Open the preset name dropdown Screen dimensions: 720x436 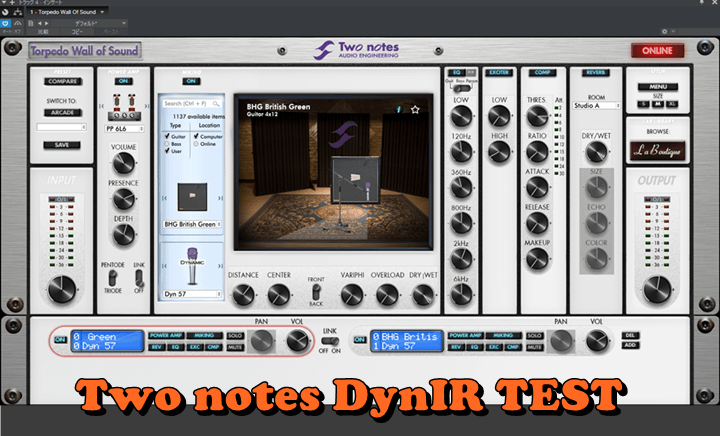62,127
